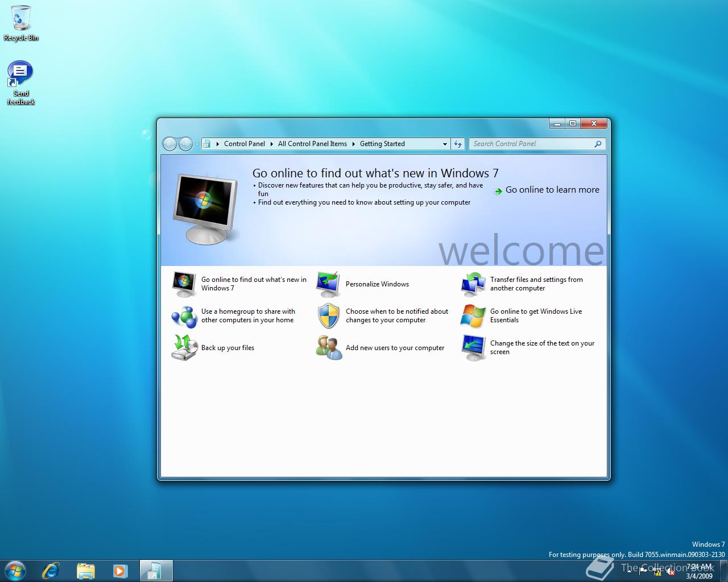
Task: Expand the arrow before Getting Started breadcrumb
Action: click(x=353, y=144)
